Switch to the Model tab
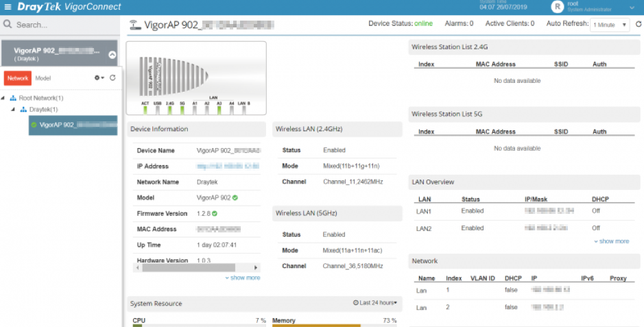This screenshot has width=644, height=327. 43,78
